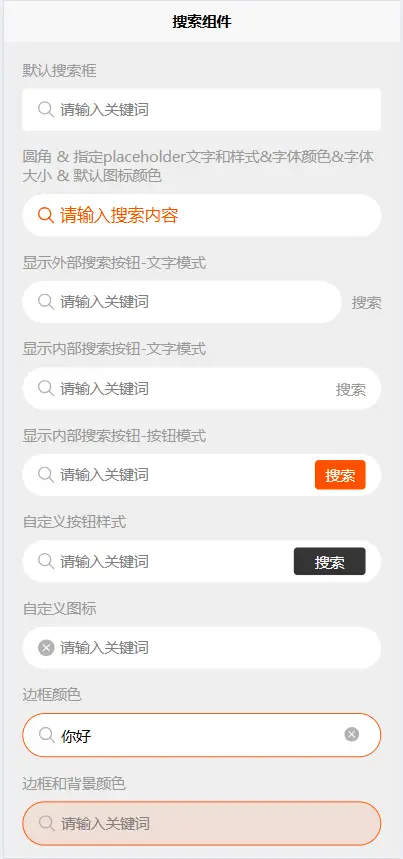403x859 pixels.
Task: Click the external gray 搜索 text button
Action: (x=366, y=302)
